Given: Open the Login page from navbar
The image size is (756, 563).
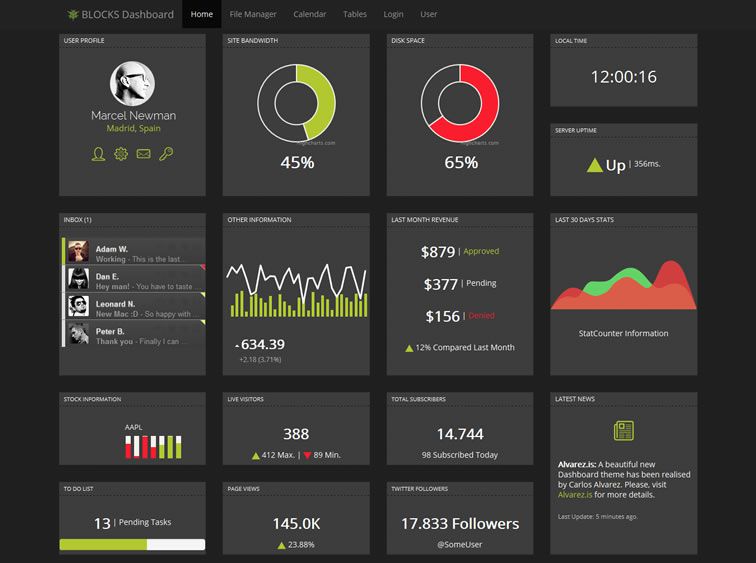Looking at the screenshot, I should [x=393, y=15].
